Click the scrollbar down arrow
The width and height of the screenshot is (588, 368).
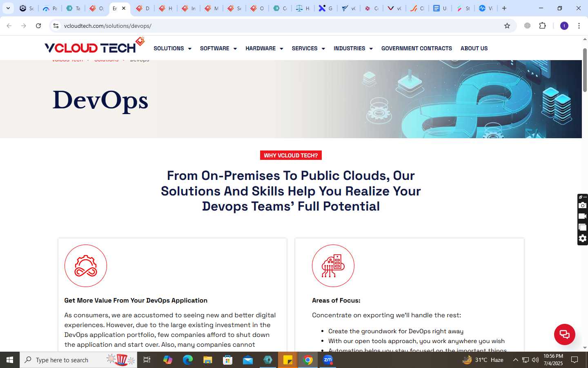coord(585,348)
